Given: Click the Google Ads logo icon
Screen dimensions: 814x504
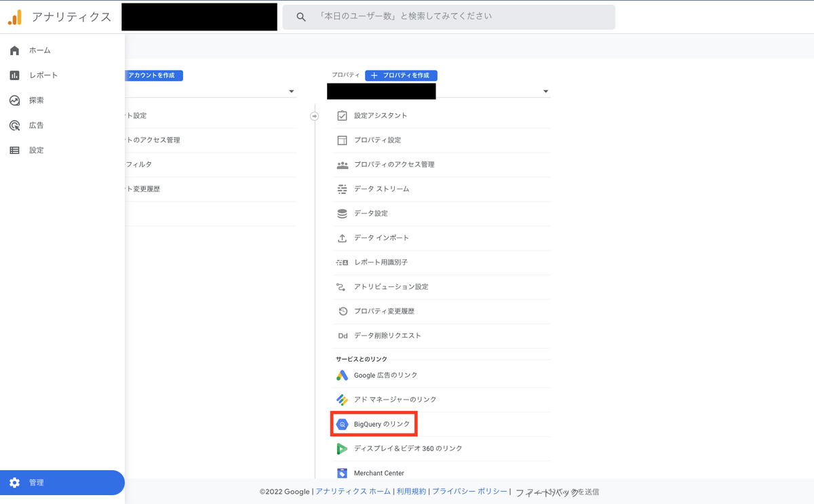Looking at the screenshot, I should [x=342, y=375].
